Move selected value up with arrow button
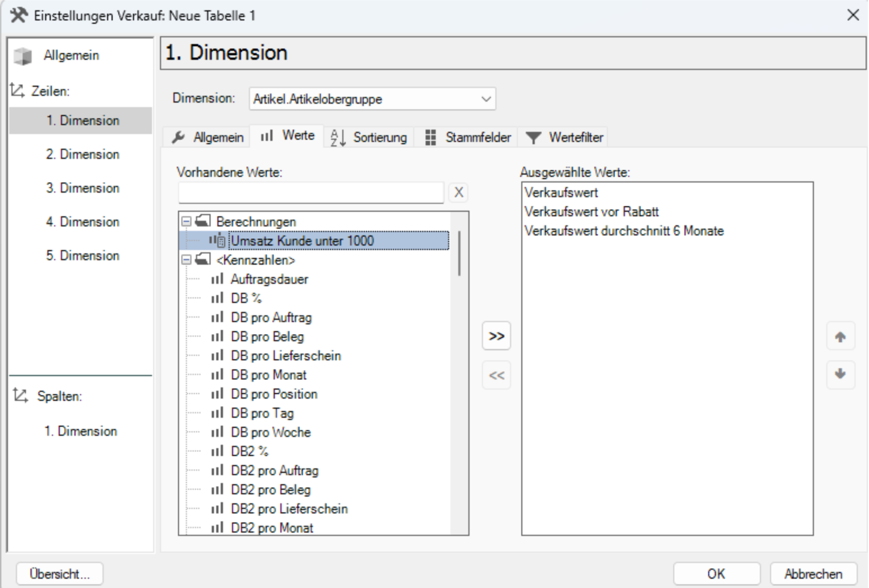Image resolution: width=869 pixels, height=588 pixels. point(841,337)
